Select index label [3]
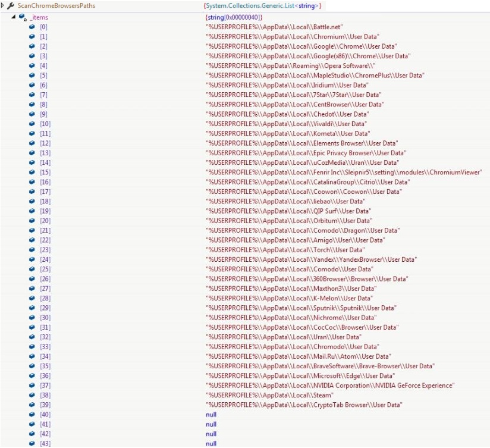This screenshot has width=490, height=448. pos(43,57)
